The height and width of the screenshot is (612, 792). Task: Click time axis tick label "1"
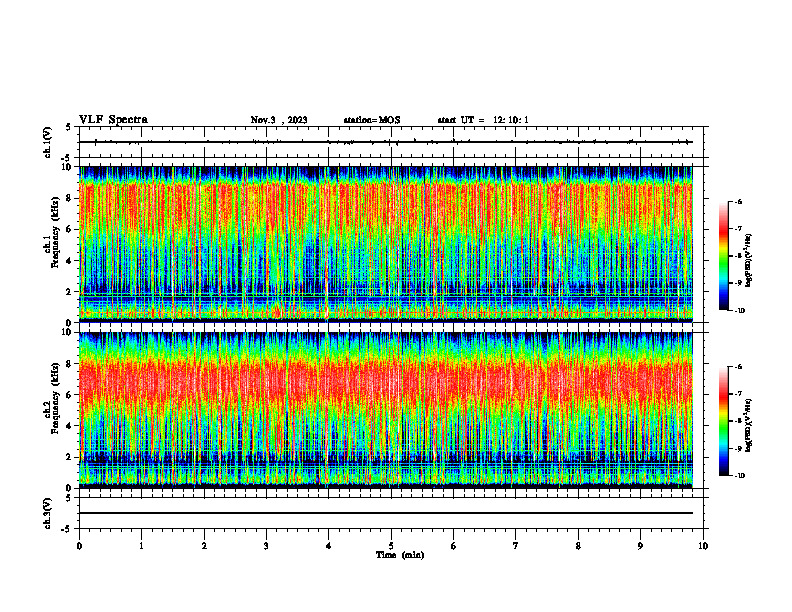point(141,546)
